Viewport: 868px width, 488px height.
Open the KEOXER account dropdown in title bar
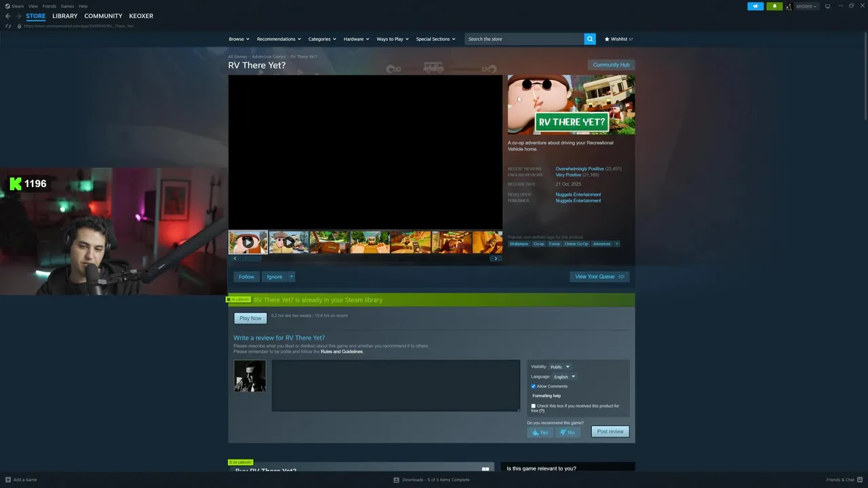coord(806,6)
